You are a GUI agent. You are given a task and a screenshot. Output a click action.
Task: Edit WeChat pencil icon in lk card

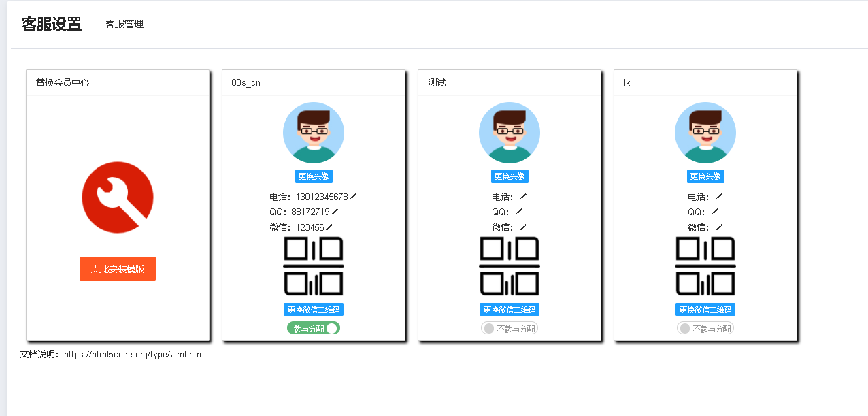(x=719, y=227)
